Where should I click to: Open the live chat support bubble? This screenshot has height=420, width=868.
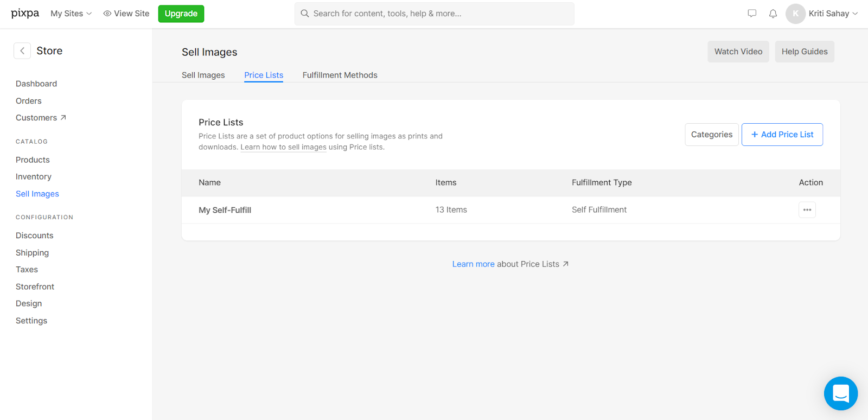840,393
